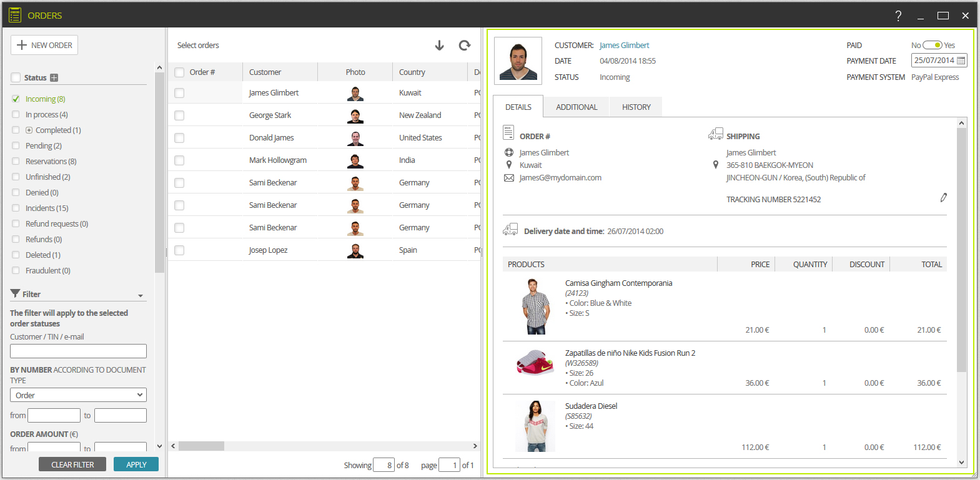Viewport: 980px width, 480px height.
Task: Sort by Country column header
Action: (x=430, y=72)
